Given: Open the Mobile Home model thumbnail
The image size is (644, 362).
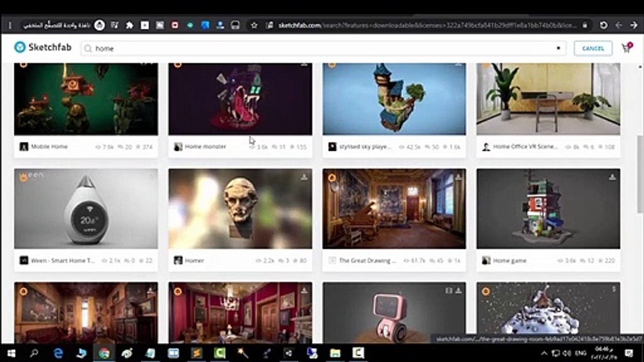Looking at the screenshot, I should pos(86,99).
